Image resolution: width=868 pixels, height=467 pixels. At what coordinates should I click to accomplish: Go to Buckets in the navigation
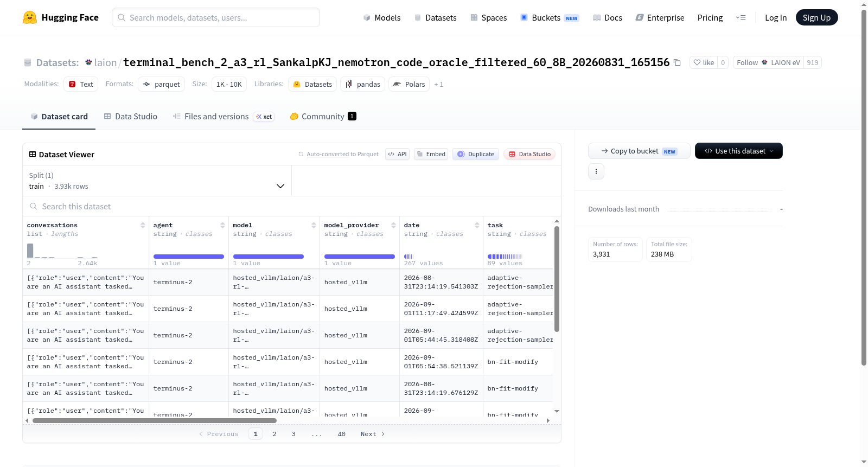tap(550, 18)
